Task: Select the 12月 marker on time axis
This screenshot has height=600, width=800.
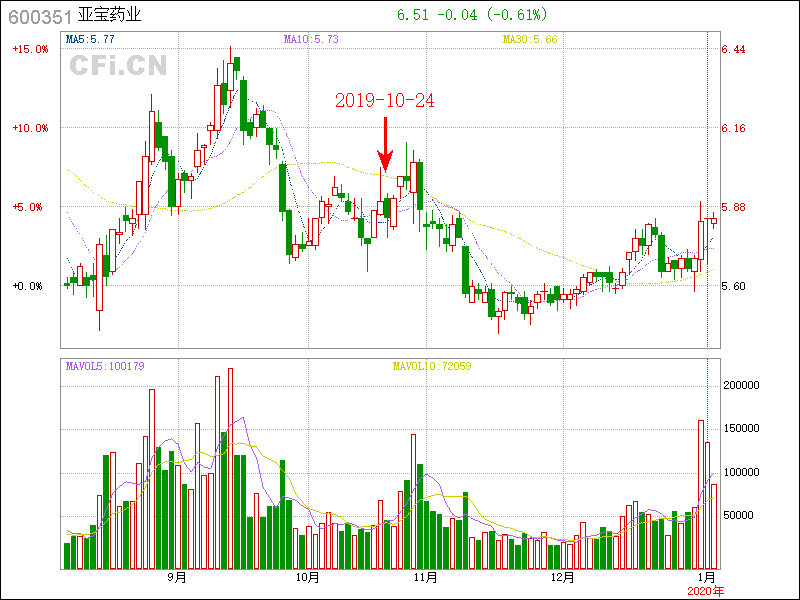Action: (x=563, y=577)
